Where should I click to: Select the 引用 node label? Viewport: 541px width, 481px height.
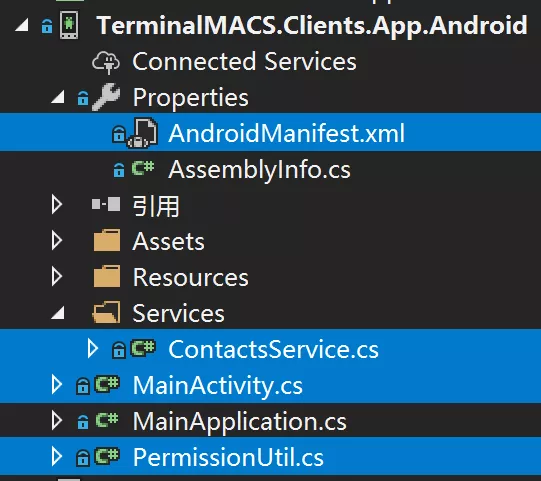(156, 206)
